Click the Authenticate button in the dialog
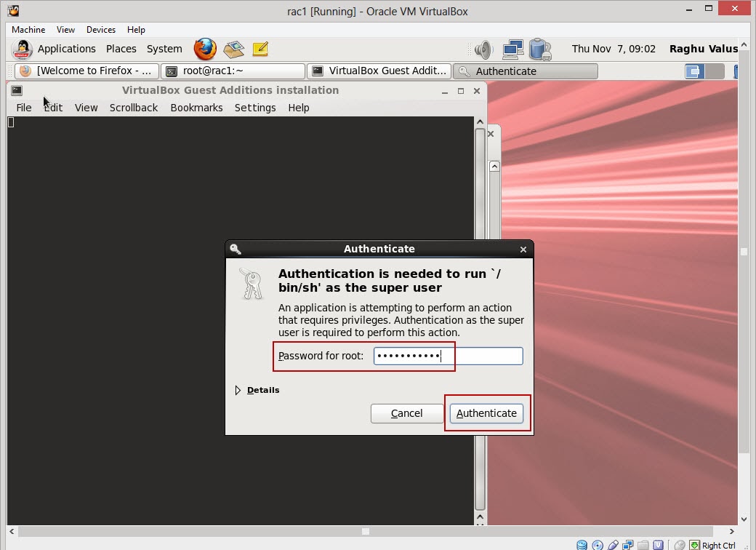This screenshot has width=756, height=550. pos(486,413)
